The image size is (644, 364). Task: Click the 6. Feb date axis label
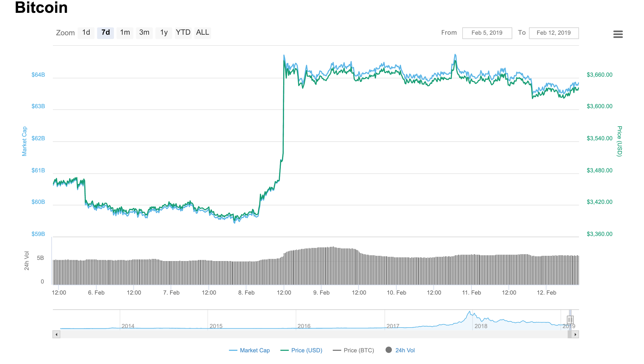[x=96, y=293]
